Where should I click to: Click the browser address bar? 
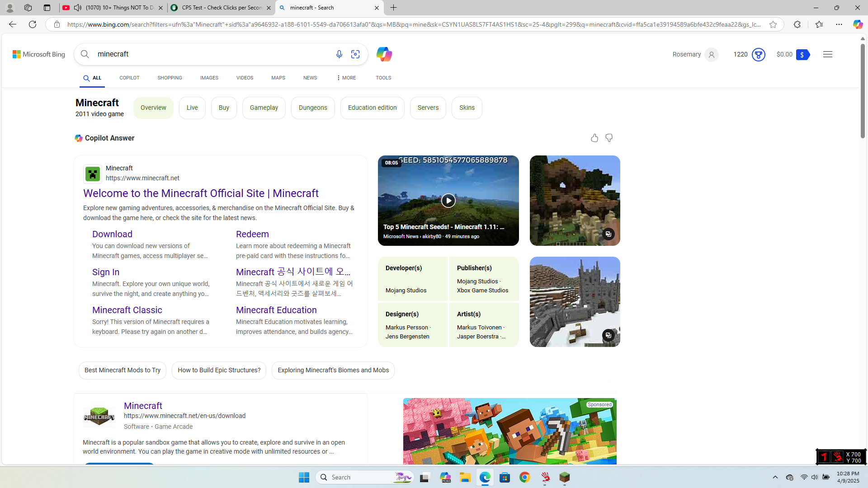click(x=414, y=24)
